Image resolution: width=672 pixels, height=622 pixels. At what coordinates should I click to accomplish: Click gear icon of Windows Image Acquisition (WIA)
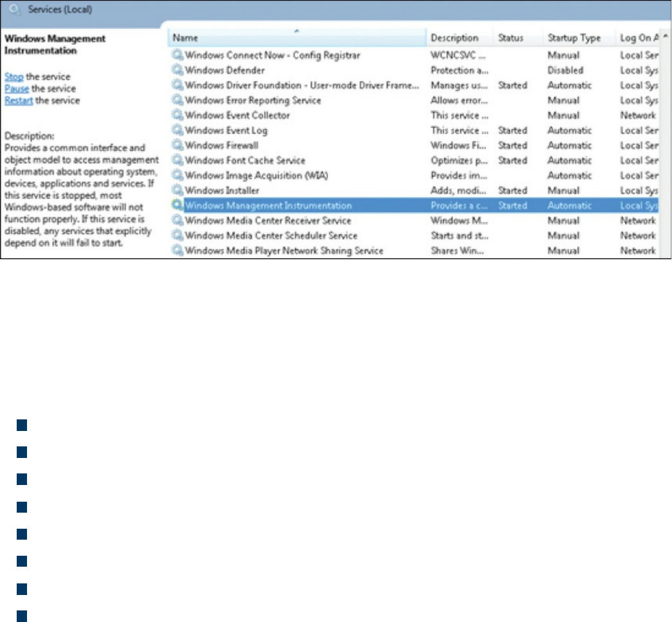(x=177, y=175)
